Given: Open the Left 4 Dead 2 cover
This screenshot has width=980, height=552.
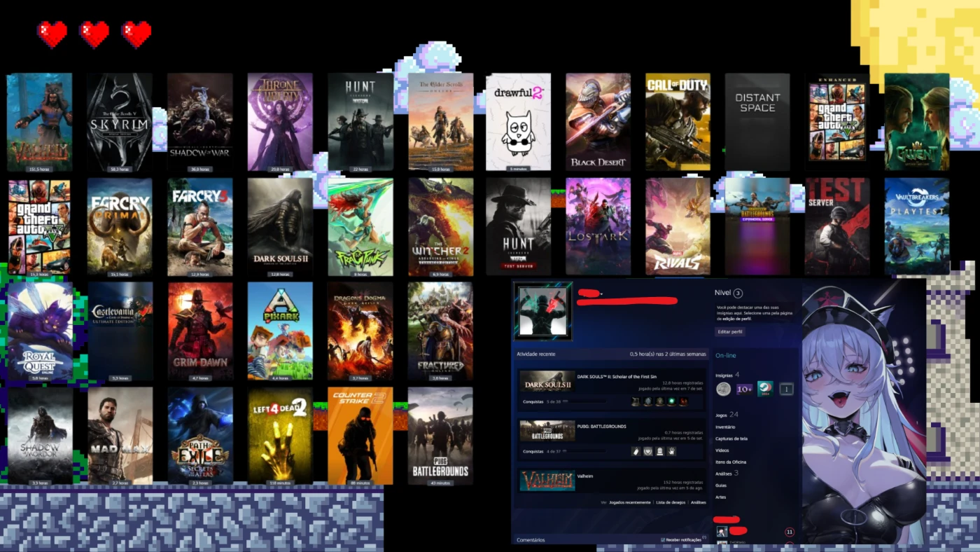Looking at the screenshot, I should (x=280, y=436).
